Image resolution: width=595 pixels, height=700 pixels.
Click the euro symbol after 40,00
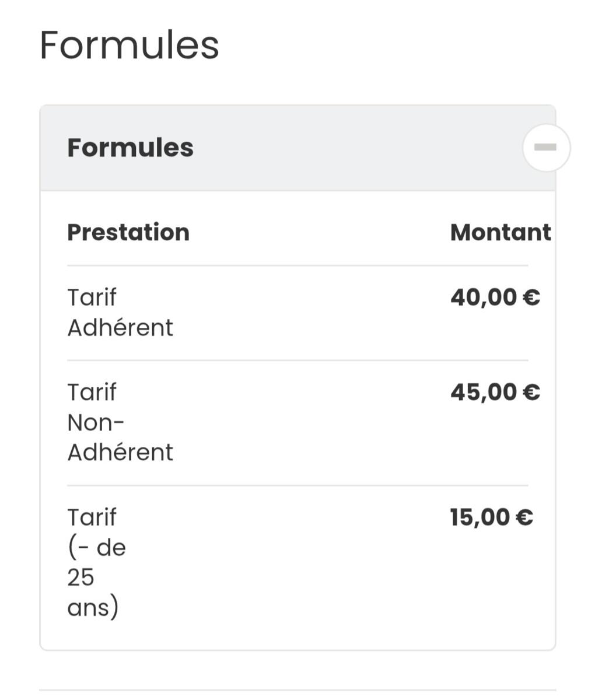pos(531,297)
